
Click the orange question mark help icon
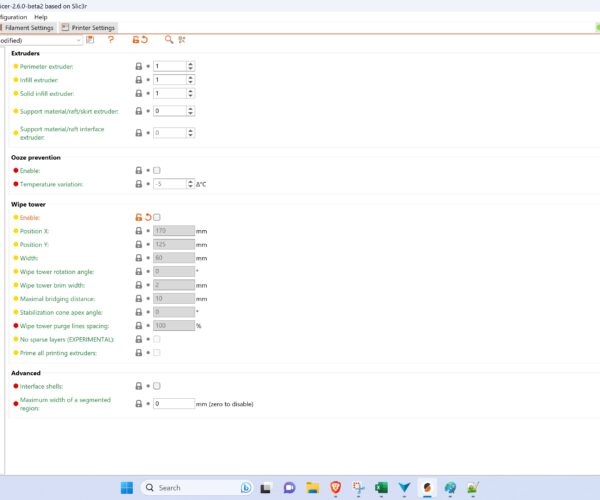(110, 40)
